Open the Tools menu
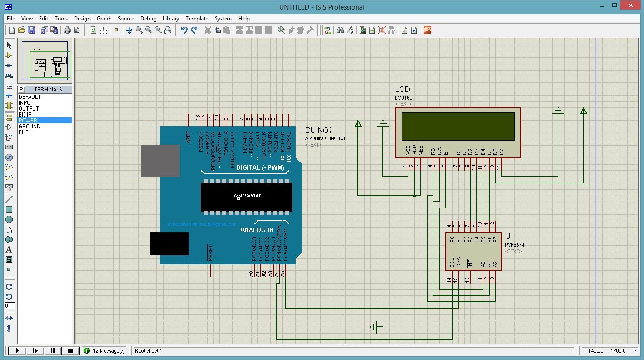This screenshot has height=360, width=644. (x=61, y=19)
